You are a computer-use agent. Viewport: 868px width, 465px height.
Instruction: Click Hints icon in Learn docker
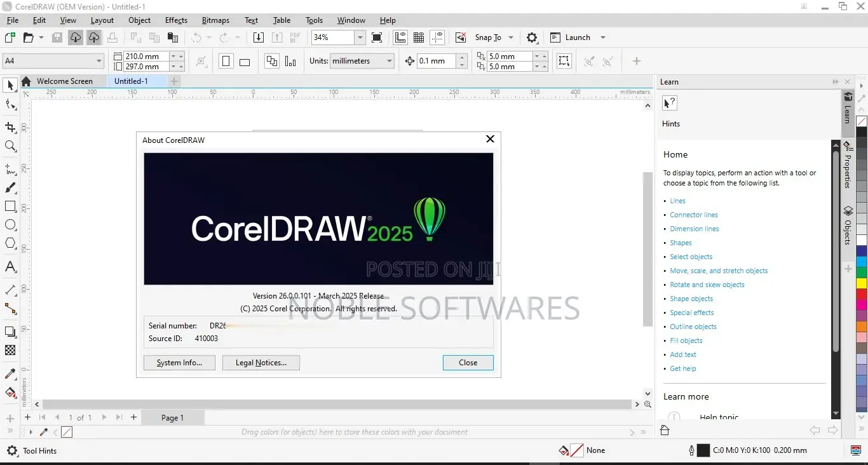tap(670, 104)
